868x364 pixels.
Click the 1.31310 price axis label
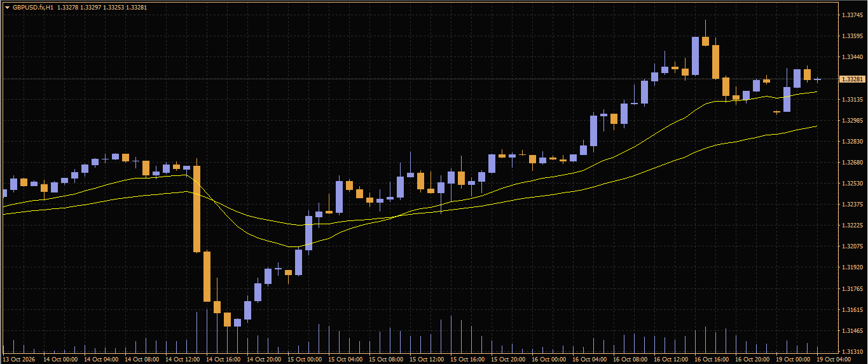[851, 352]
